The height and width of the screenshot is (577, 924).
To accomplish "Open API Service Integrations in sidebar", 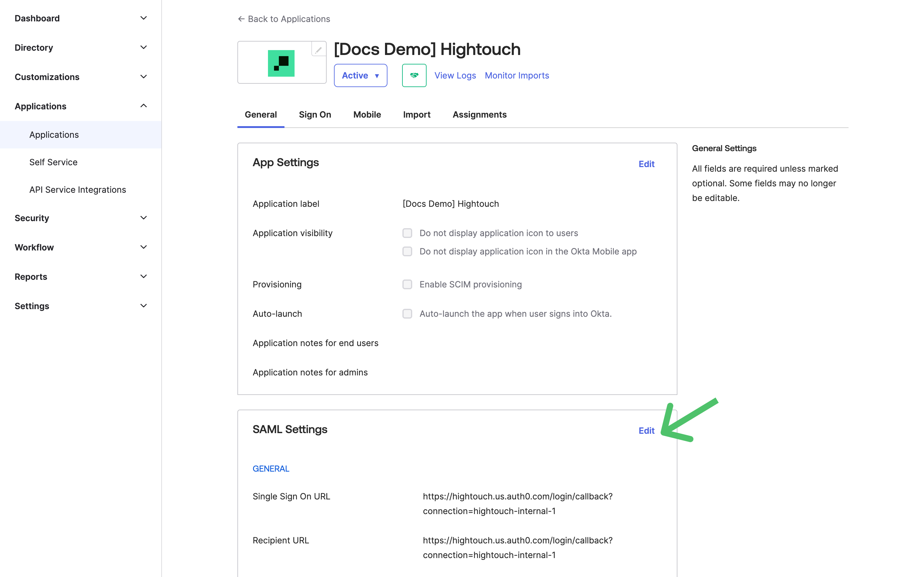I will click(78, 190).
